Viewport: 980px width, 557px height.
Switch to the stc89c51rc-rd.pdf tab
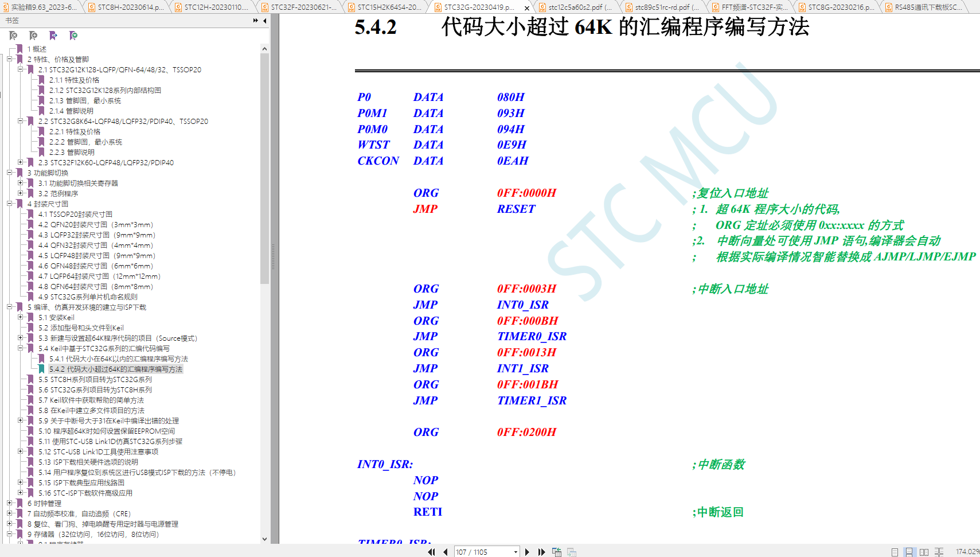[x=663, y=7]
